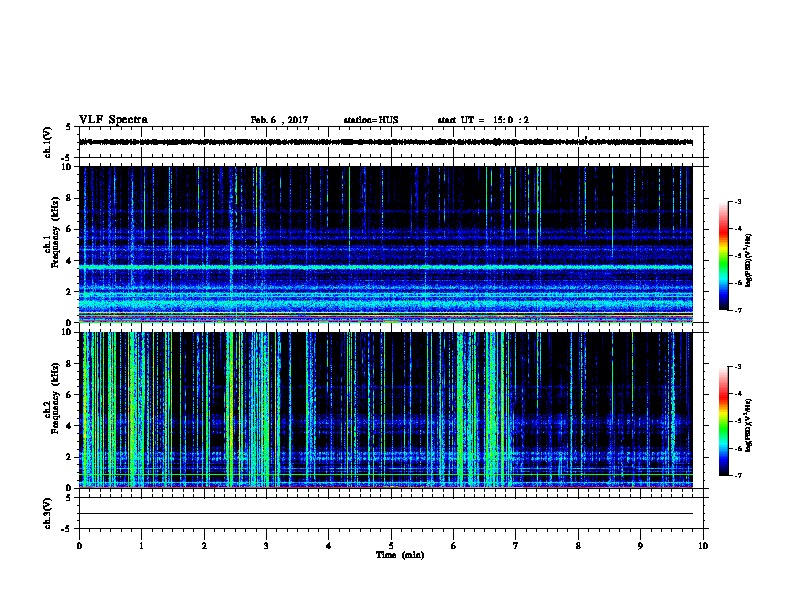Click time axis tick label "2"

click(x=204, y=546)
